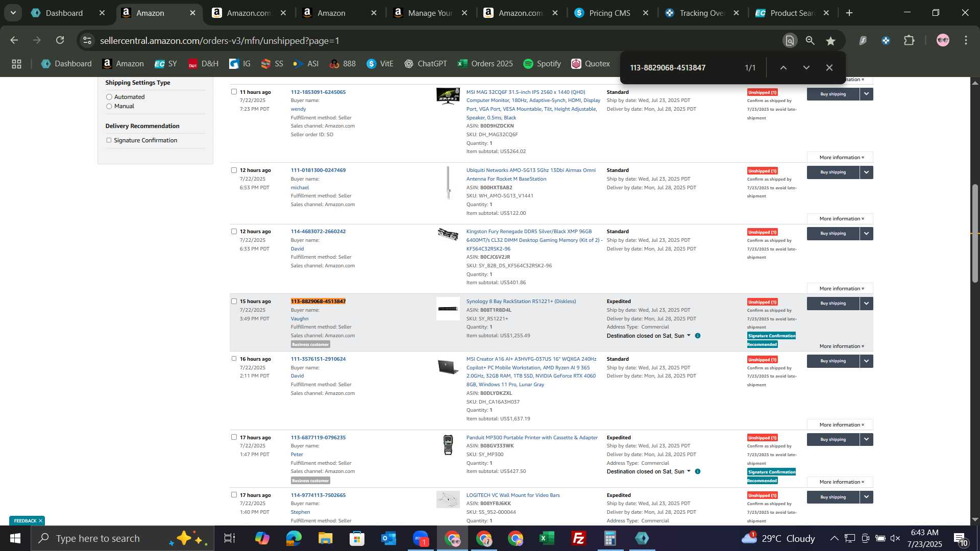Open Task View on taskbar
Viewport: 980px width, 551px height.
(x=230, y=538)
